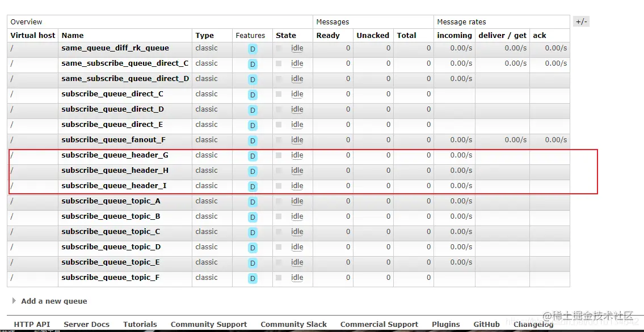Open the Commercial Support link

[379, 324]
